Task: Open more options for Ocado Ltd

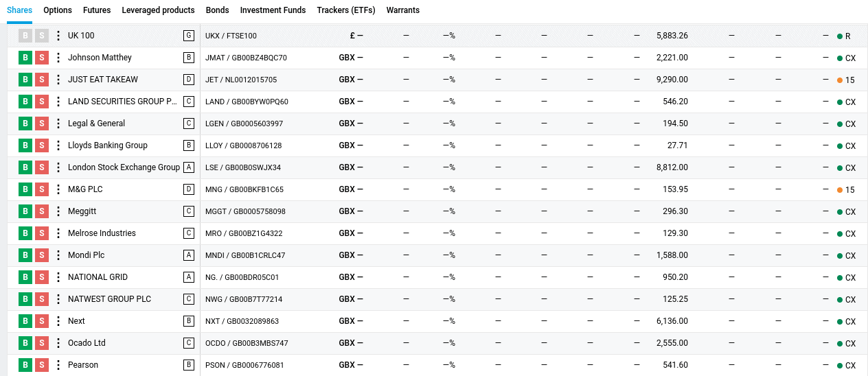Action: tap(58, 343)
